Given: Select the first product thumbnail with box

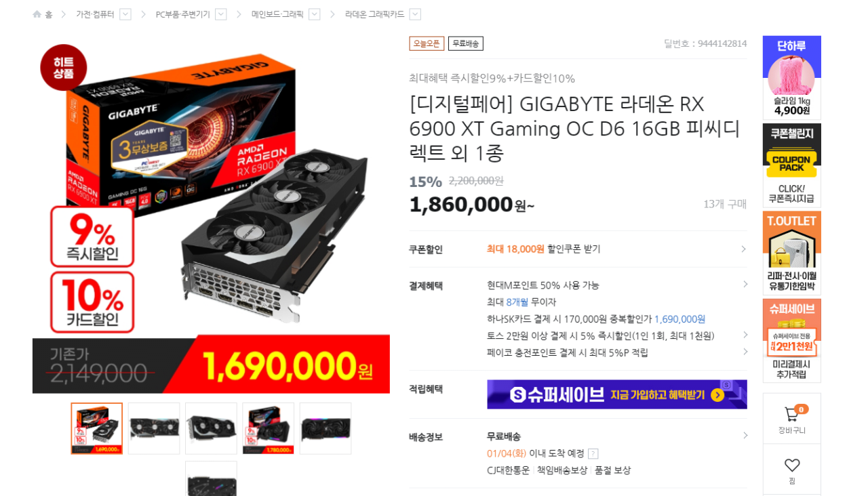Looking at the screenshot, I should [x=97, y=428].
